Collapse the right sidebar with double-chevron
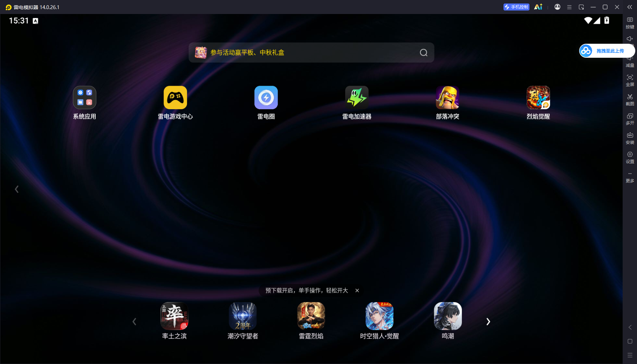Screen dimensions: 637x364 pyautogui.click(x=630, y=7)
